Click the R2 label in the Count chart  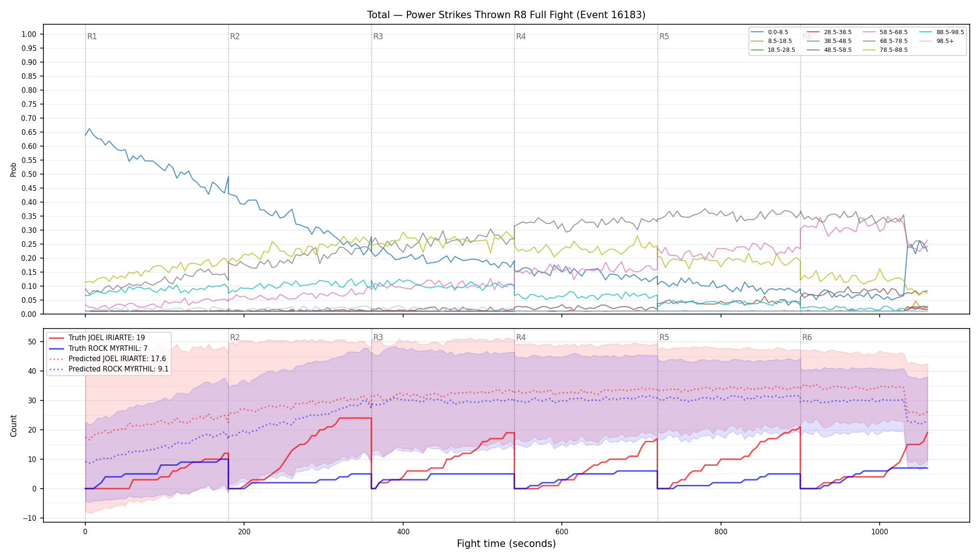[x=235, y=337]
